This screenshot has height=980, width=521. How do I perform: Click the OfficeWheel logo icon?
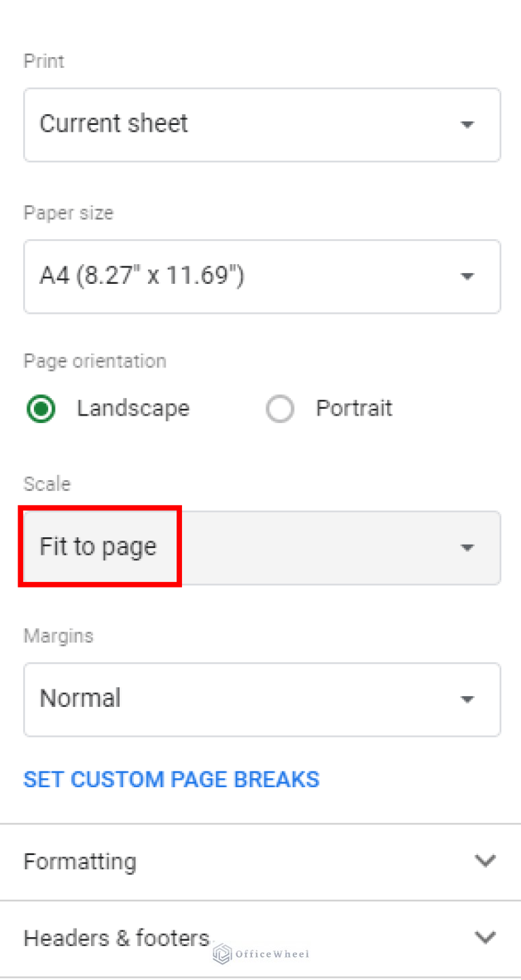point(221,955)
